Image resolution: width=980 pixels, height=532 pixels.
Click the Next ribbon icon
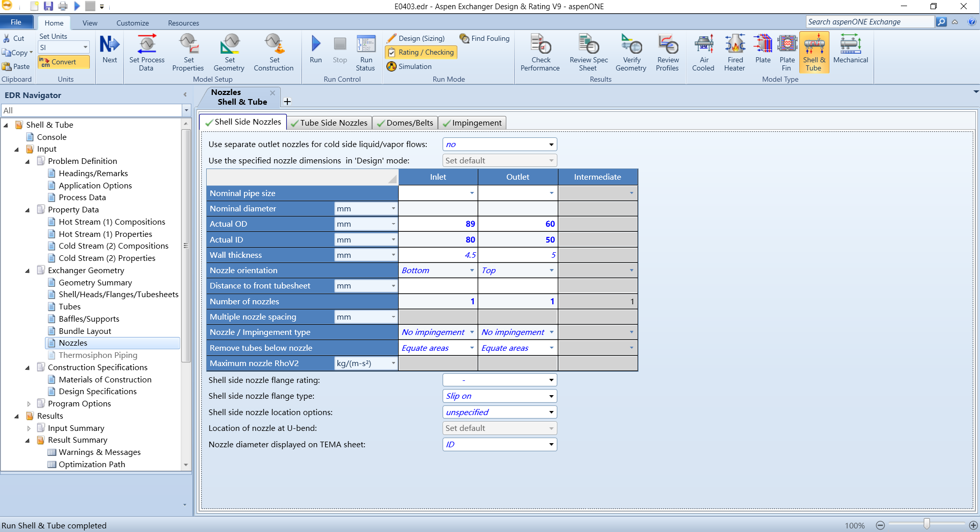(109, 50)
